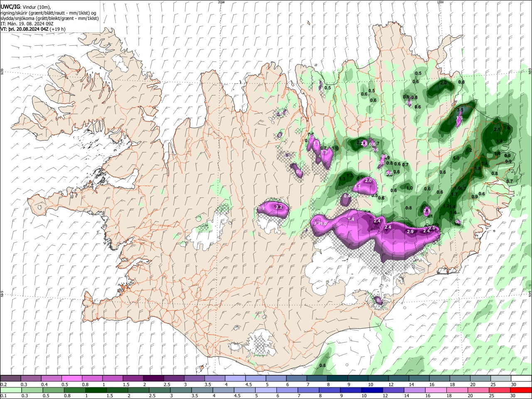
Task: Click the dark teal snow swatch starting at 9
Action: pyautogui.click(x=357, y=378)
